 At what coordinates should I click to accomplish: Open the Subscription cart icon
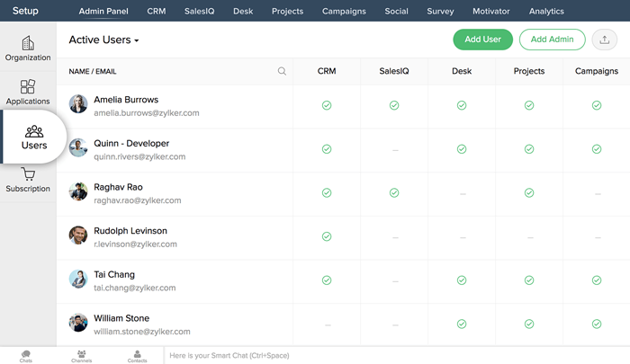28,179
